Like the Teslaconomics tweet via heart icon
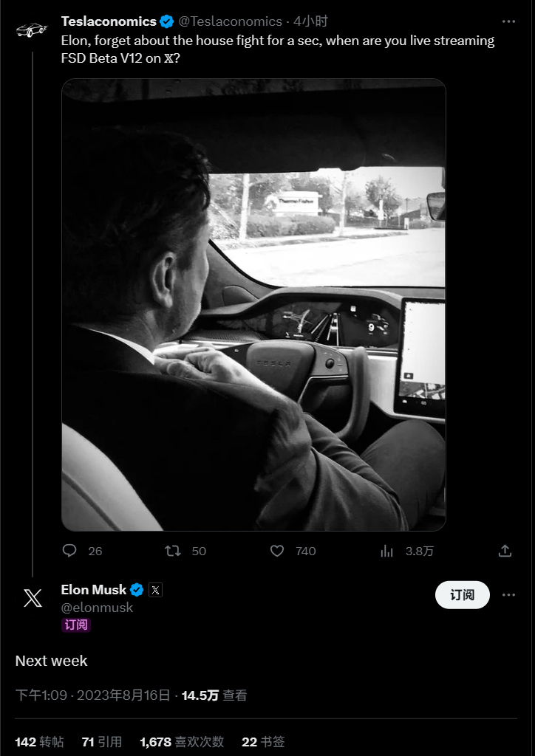Screen dimensions: 535x756 point(277,551)
